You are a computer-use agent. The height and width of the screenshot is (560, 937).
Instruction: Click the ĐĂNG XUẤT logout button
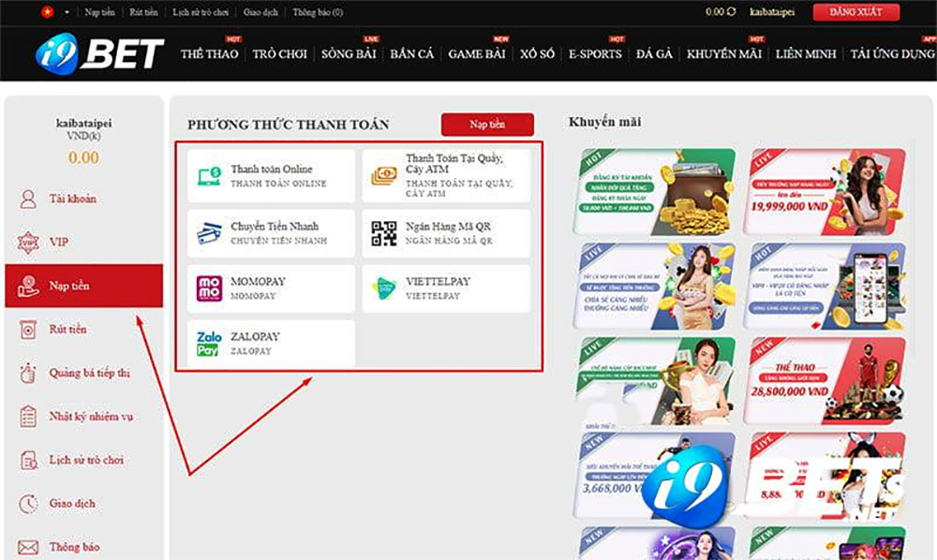(x=855, y=12)
